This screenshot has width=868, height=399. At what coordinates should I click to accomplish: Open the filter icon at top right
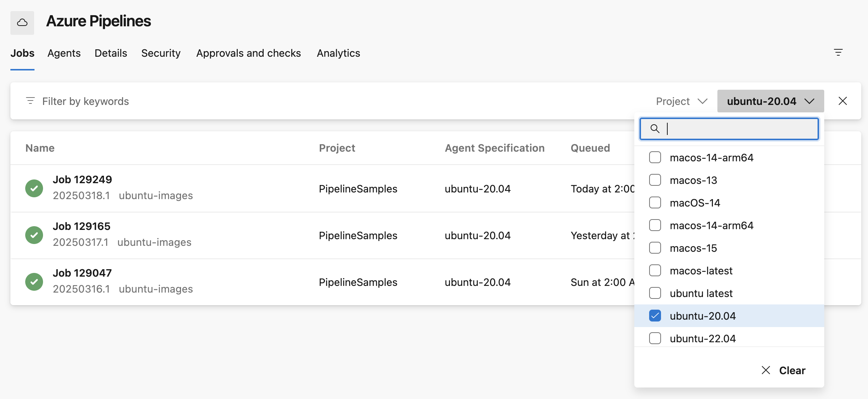click(838, 52)
